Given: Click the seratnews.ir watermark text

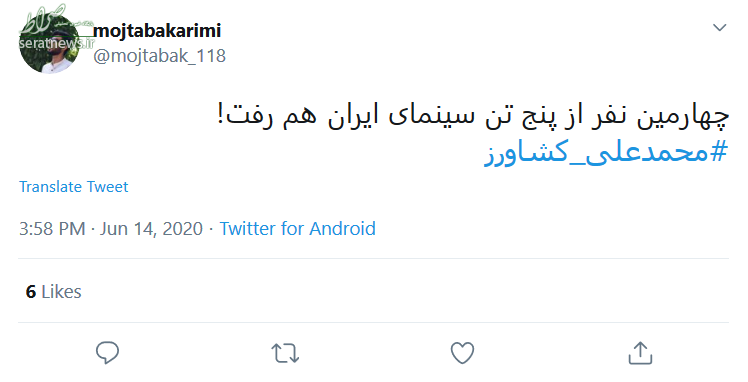Looking at the screenshot, I should [57, 43].
